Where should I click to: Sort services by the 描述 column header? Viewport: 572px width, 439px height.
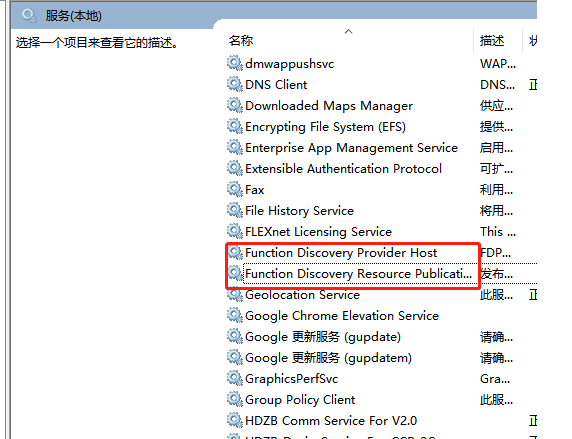pos(492,41)
